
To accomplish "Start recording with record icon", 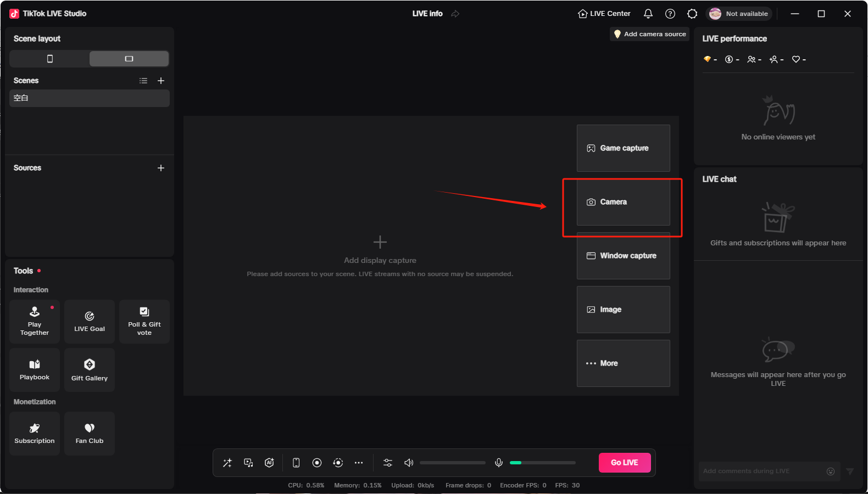I will point(317,463).
